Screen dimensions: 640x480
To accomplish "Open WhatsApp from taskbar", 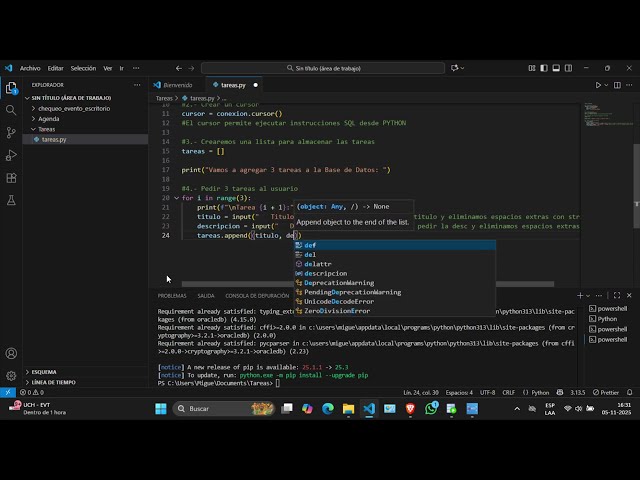I will [431, 409].
